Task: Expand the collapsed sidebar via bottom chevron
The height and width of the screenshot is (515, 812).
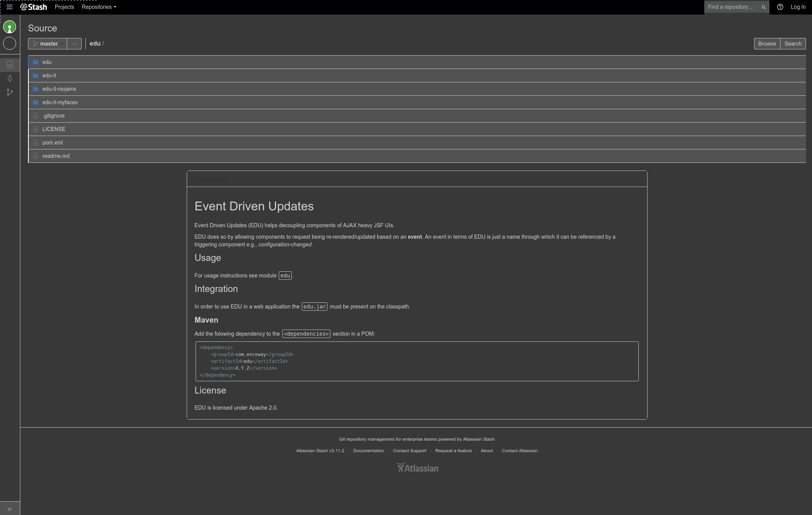Action: pyautogui.click(x=9, y=509)
